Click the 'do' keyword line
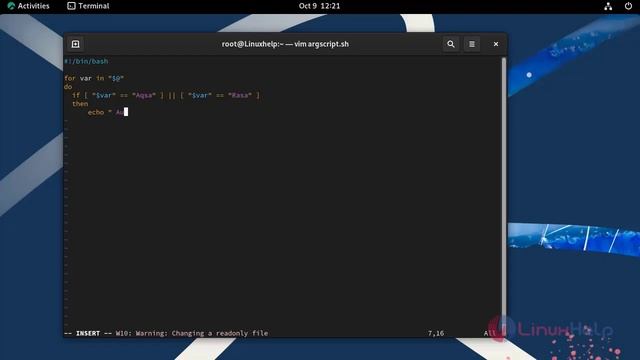 point(68,87)
